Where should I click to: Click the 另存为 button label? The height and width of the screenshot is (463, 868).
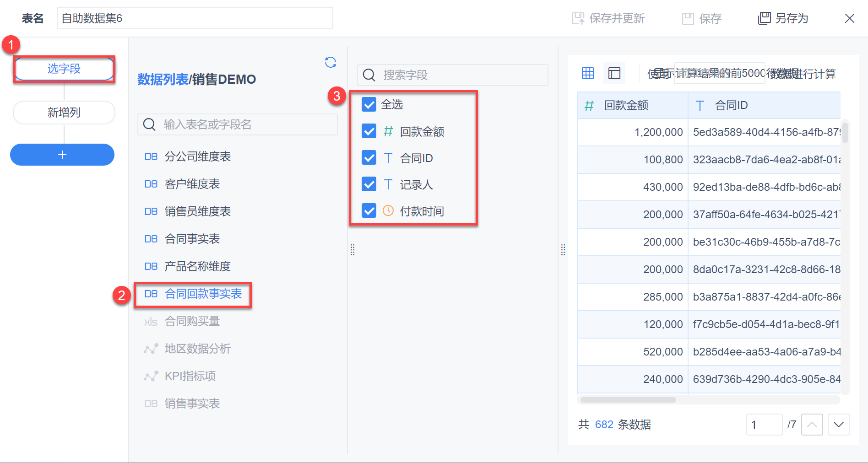(792, 18)
